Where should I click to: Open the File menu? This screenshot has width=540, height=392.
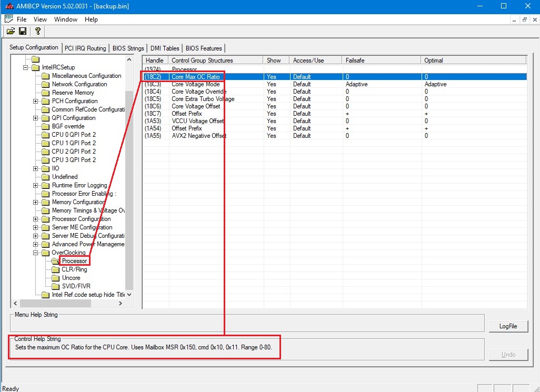click(22, 19)
